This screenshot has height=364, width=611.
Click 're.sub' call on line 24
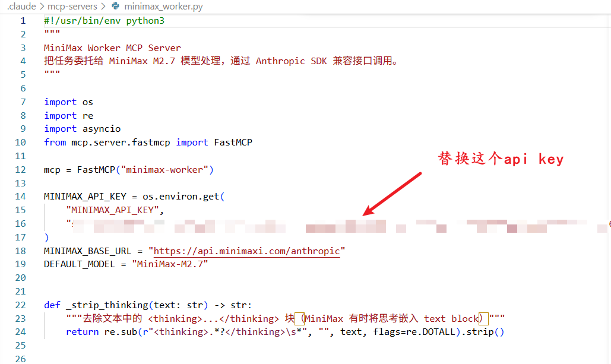point(121,332)
